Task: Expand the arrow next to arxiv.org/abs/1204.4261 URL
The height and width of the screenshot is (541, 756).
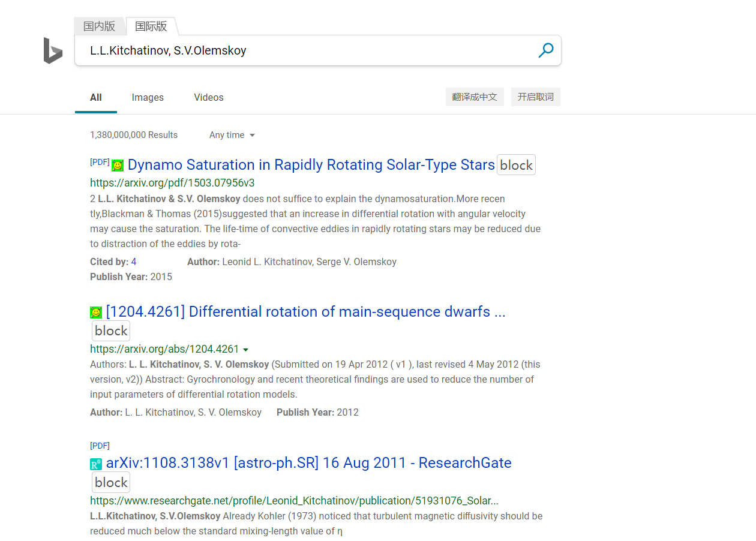Action: pos(246,350)
